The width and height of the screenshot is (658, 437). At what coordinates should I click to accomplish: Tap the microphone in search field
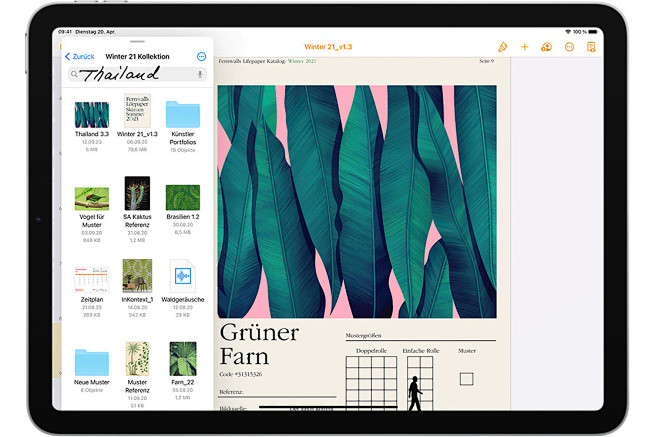click(x=200, y=74)
